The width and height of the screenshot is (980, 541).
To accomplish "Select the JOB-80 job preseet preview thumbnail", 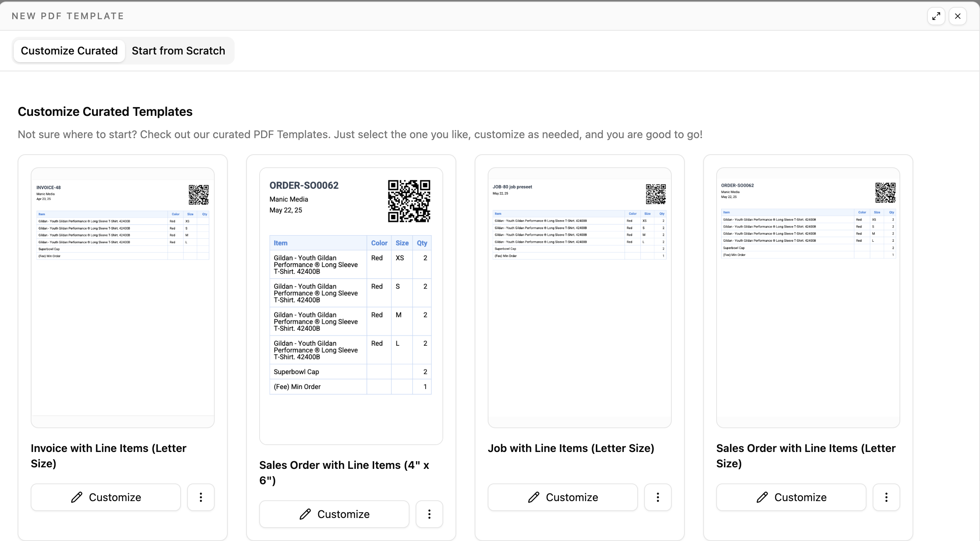I will pyautogui.click(x=580, y=298).
